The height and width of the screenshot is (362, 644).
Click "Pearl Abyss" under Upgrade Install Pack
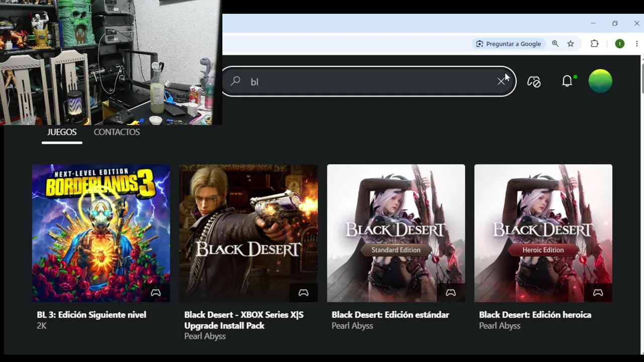pos(205,336)
